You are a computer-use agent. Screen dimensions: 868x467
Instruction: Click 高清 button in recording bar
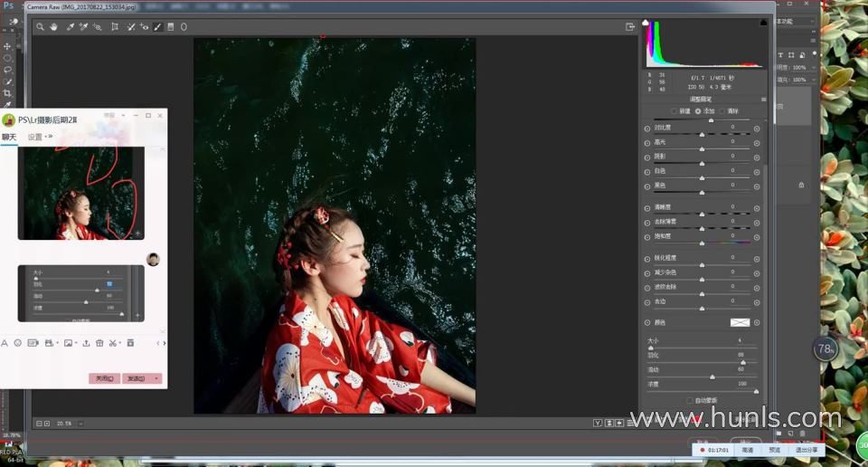pos(748,450)
